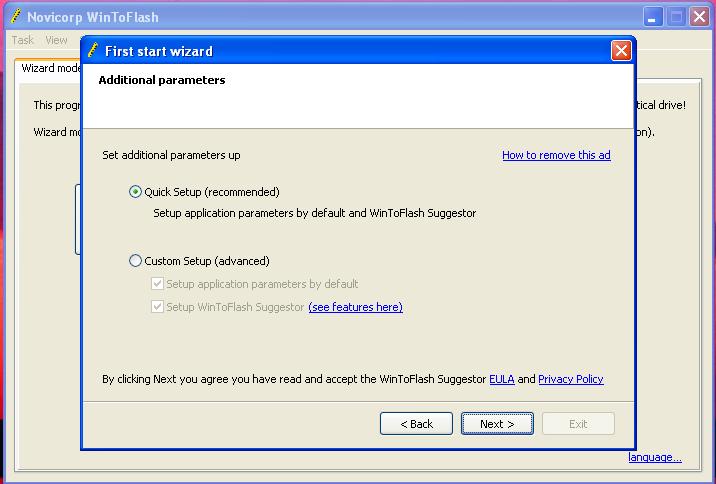The image size is (716, 484).
Task: Minimize the Novicorp WinToFlash window
Action: (x=653, y=17)
